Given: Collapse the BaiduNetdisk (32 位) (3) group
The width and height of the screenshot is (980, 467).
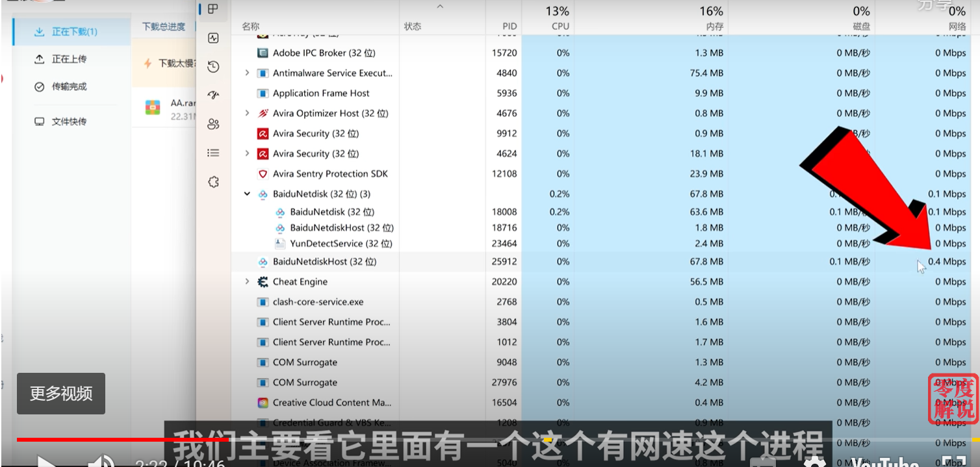Looking at the screenshot, I should click(x=247, y=194).
